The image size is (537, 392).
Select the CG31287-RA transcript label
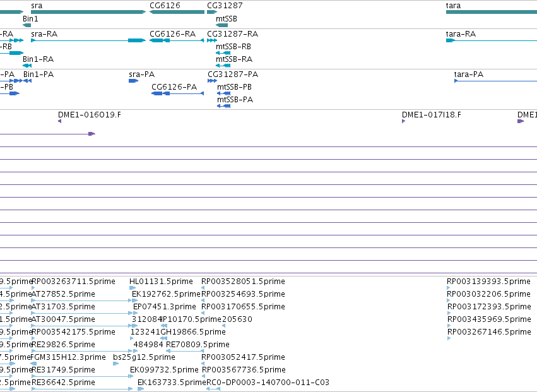coord(233,34)
